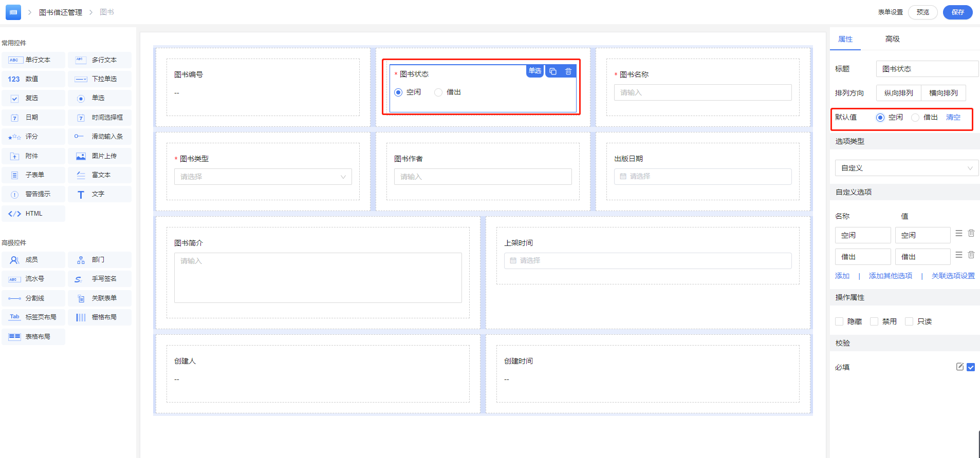Add a 子表单 subform control

[33, 175]
